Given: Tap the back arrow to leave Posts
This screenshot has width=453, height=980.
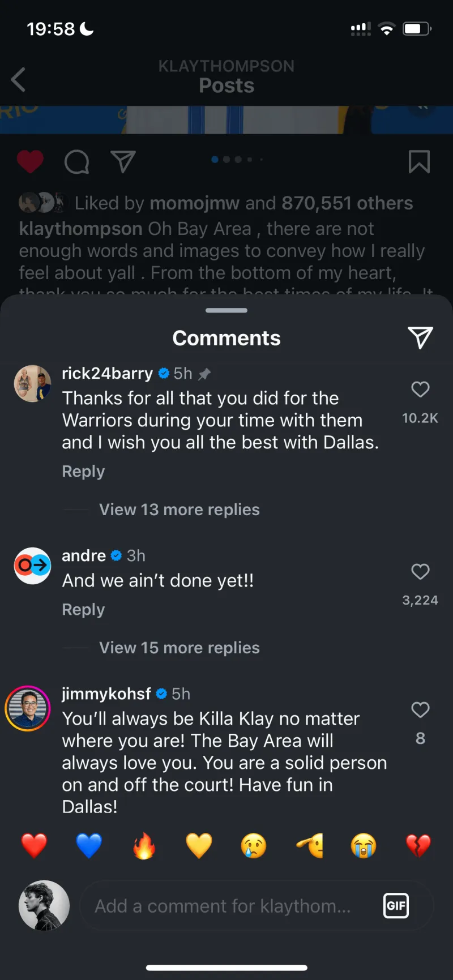Looking at the screenshot, I should pos(19,79).
